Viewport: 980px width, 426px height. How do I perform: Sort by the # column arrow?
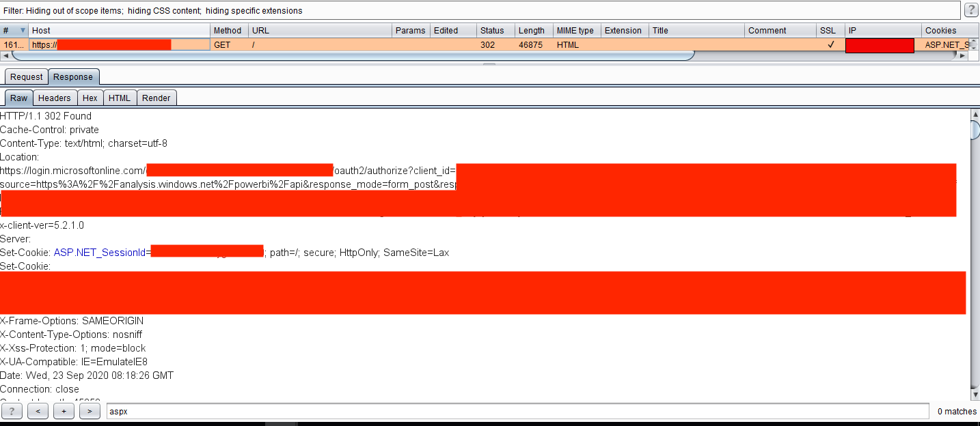coord(23,31)
